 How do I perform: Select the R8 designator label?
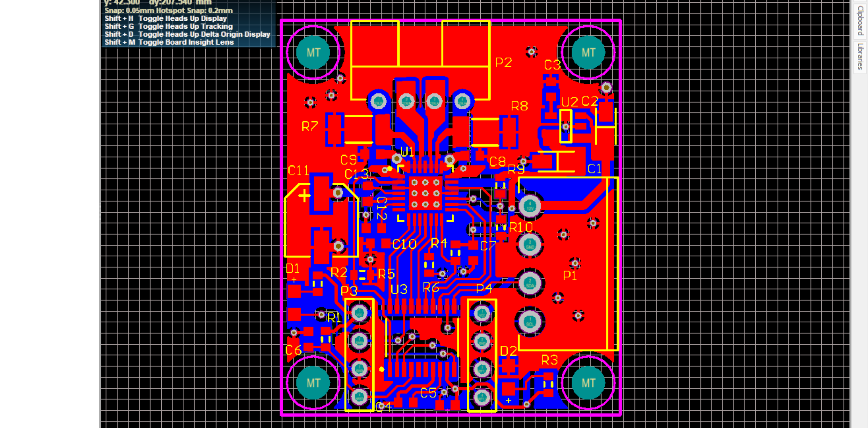(519, 106)
